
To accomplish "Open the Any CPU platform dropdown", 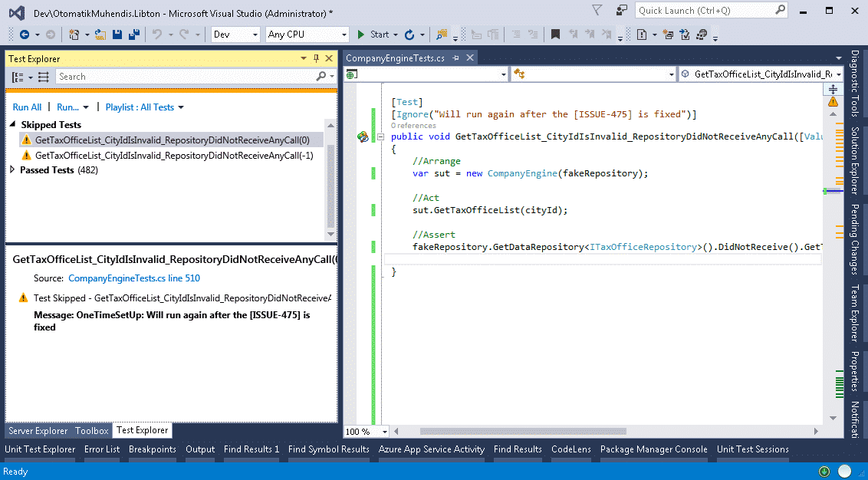I will [307, 35].
